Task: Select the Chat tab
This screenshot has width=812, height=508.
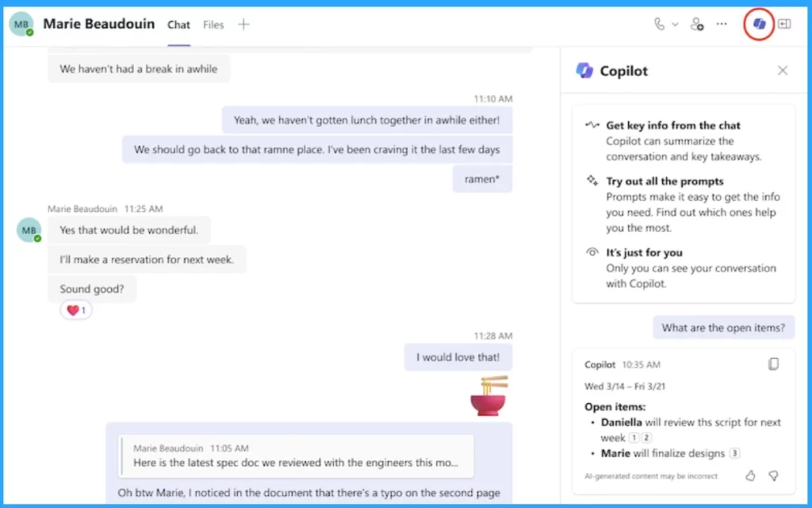Action: (178, 25)
